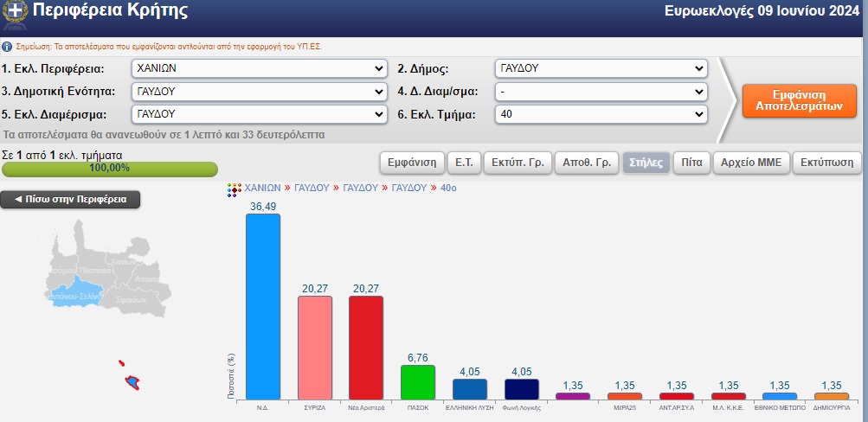
Task: Click ΧΑΝΙΩΝ in the breadcrumb path
Action: click(x=262, y=188)
